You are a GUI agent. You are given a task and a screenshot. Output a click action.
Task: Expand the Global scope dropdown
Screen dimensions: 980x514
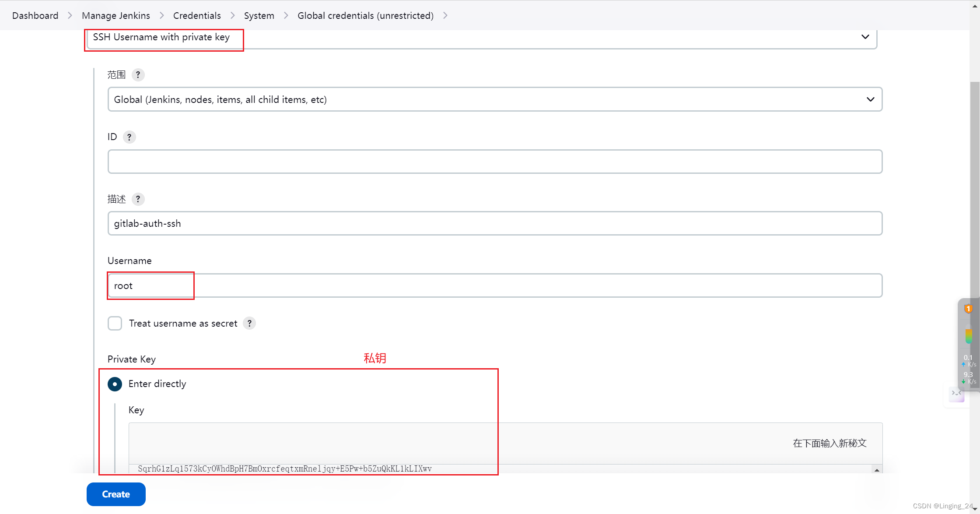pos(495,99)
